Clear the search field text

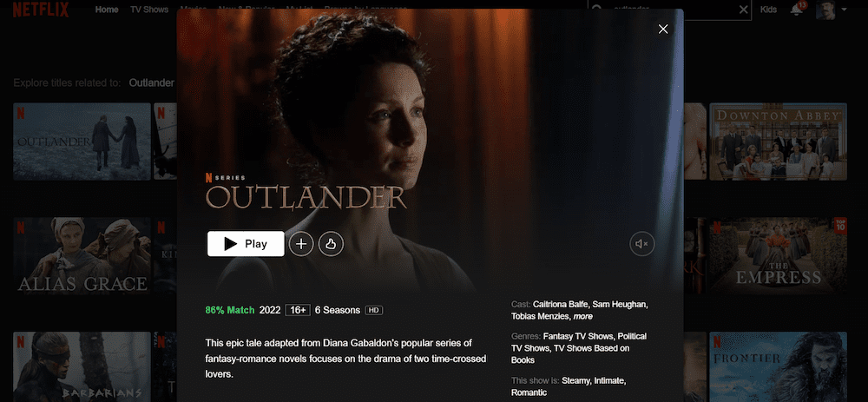[x=744, y=10]
